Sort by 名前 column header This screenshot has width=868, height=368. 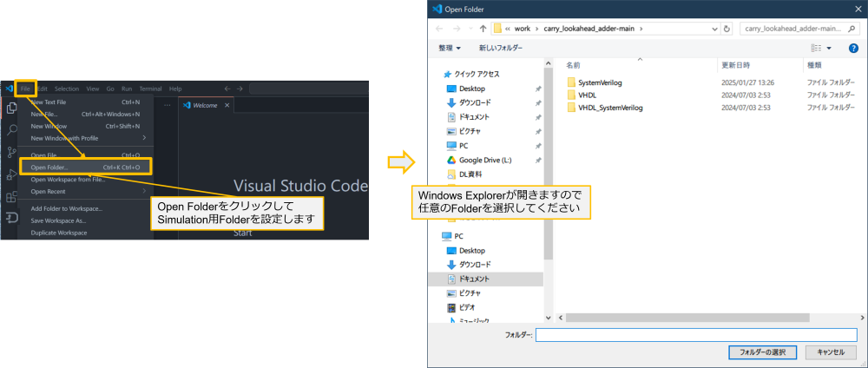tap(574, 65)
